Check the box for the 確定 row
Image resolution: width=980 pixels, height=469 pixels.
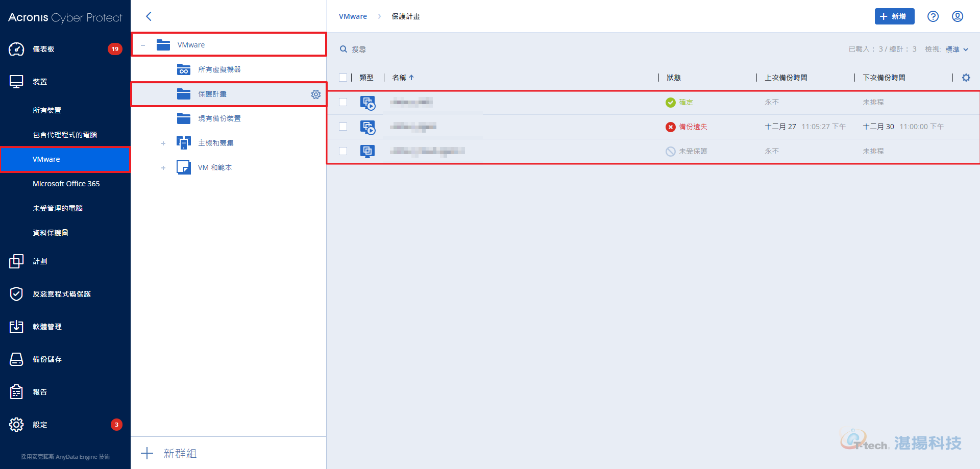pyautogui.click(x=343, y=102)
